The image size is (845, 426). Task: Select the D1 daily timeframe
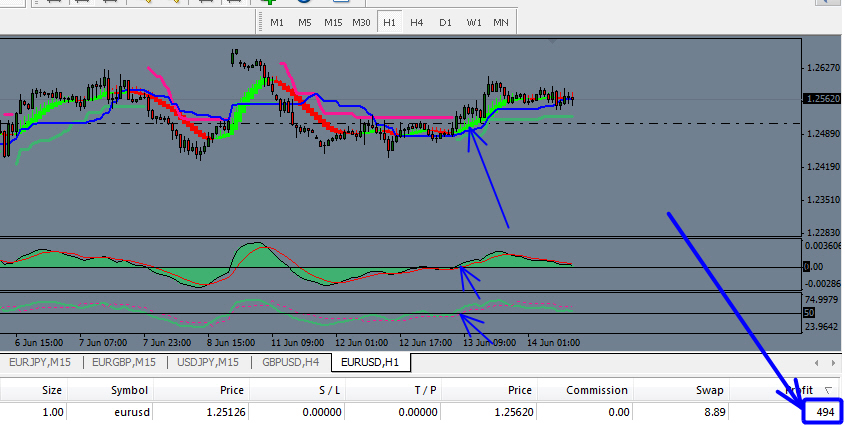[x=445, y=22]
